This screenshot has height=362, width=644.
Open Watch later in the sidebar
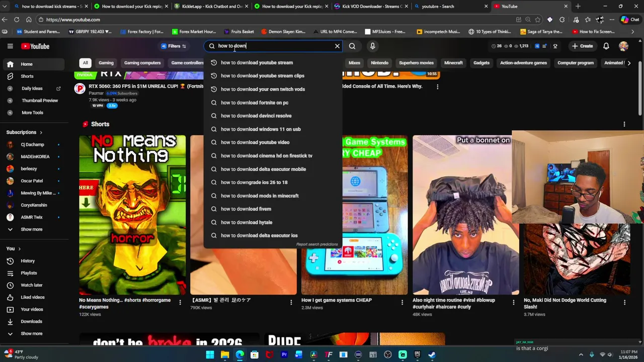pyautogui.click(x=34, y=285)
